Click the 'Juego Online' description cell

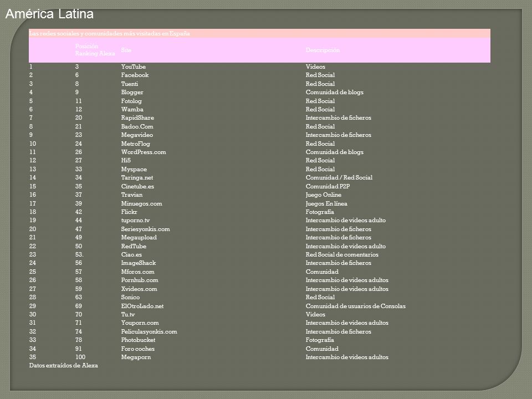coord(323,195)
